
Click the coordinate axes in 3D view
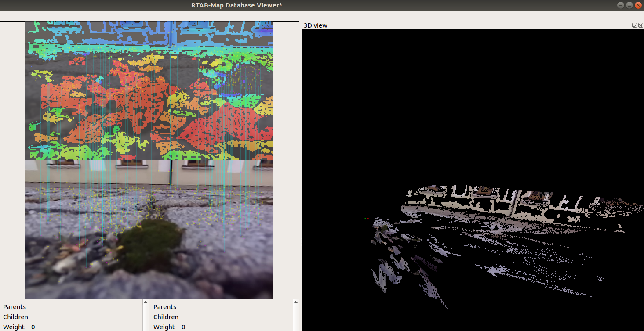coord(366,216)
